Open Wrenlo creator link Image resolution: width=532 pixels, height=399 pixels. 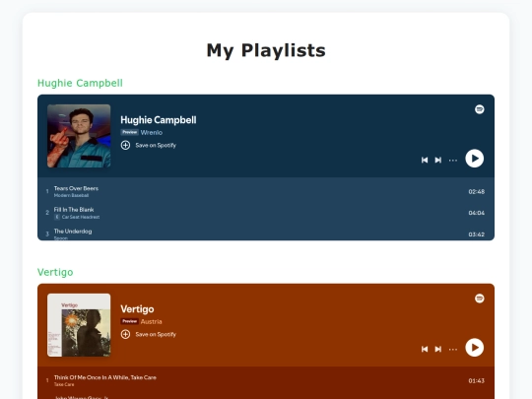pos(152,132)
